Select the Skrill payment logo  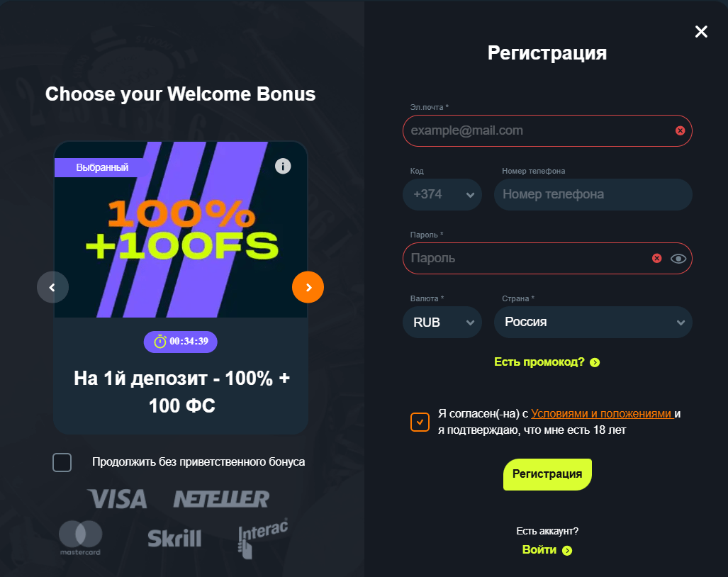click(x=175, y=538)
